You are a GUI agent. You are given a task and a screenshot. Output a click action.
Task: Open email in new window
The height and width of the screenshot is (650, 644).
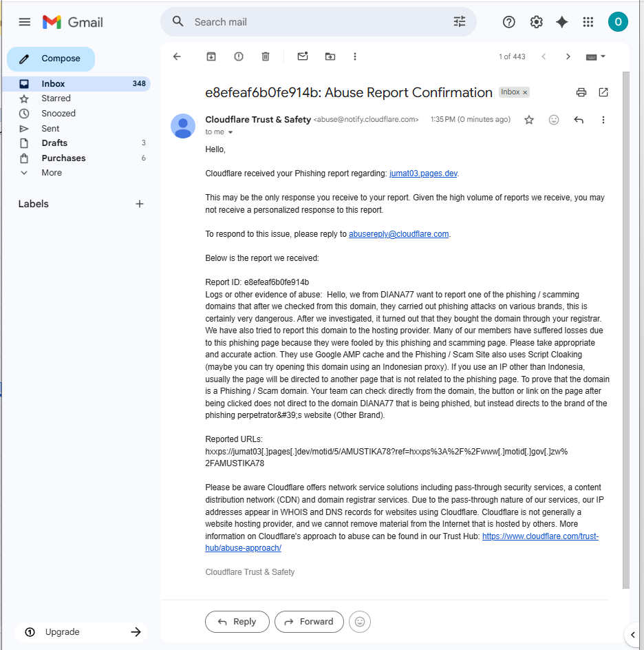pos(603,92)
